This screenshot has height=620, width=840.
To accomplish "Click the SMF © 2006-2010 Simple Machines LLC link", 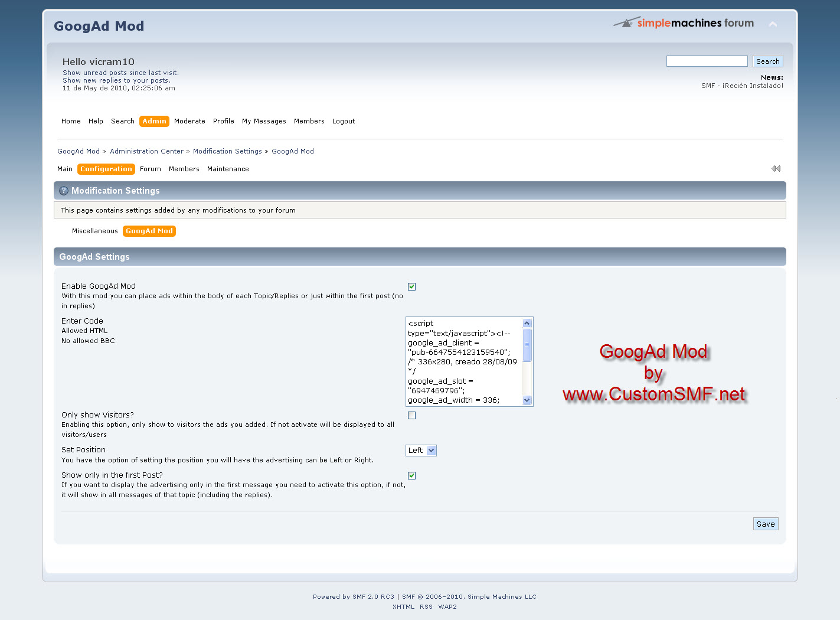I will 469,597.
